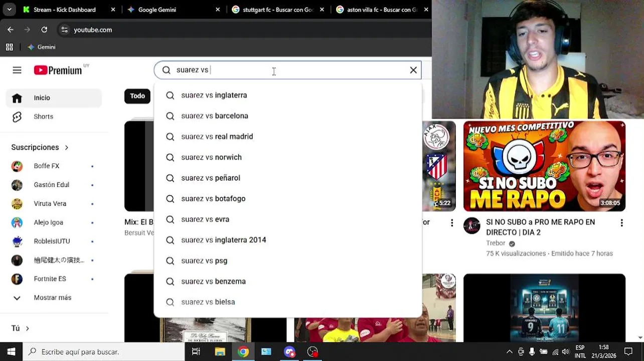The width and height of the screenshot is (644, 361).
Task: Reload the YouTube page
Action: pos(44,30)
